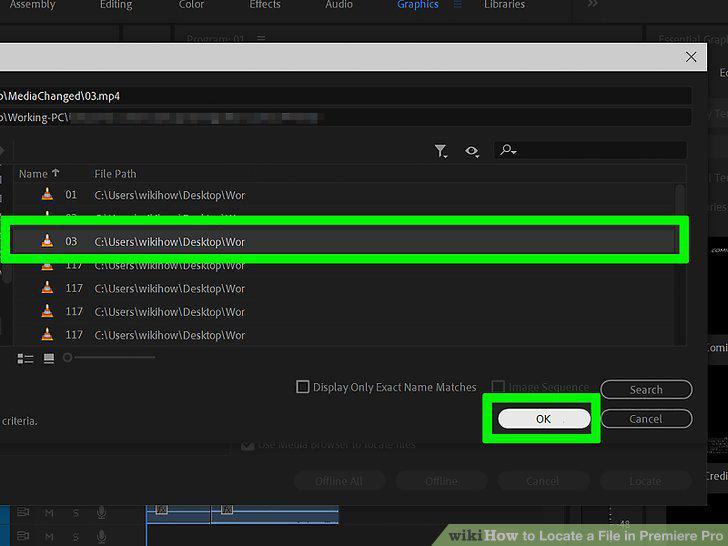The height and width of the screenshot is (546, 728).
Task: Click the file list vertical scrollbar
Action: tap(680, 265)
